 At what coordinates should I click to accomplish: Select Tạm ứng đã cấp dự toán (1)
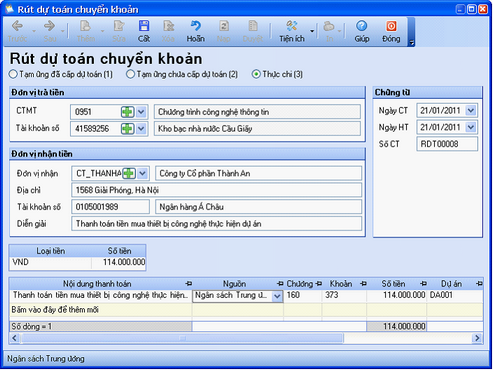(13, 74)
